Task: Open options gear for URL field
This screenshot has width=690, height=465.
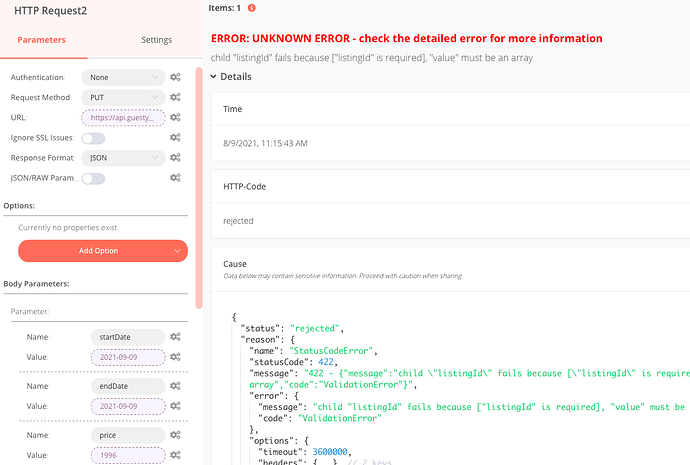Action: pyautogui.click(x=175, y=118)
